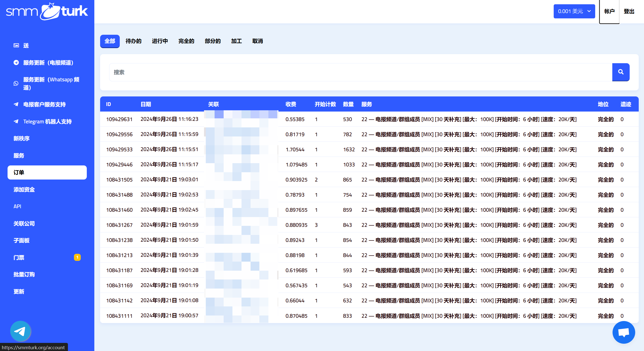Switch to the 进行中 tab
Screen dimensions: 644x351
160,41
